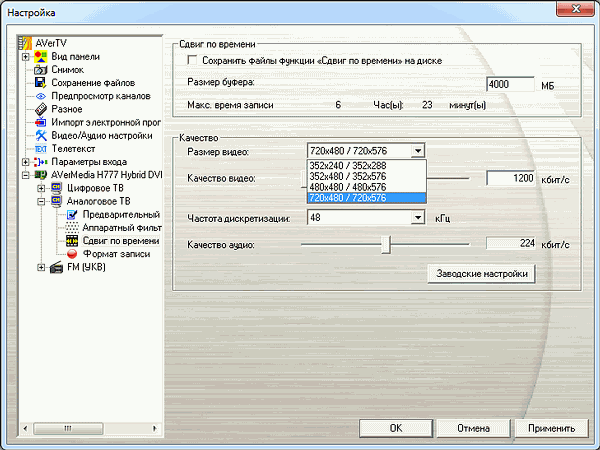Viewport: 600px width, 450px height.
Task: Open the Частота дискретизации dropdown
Action: pyautogui.click(x=418, y=218)
